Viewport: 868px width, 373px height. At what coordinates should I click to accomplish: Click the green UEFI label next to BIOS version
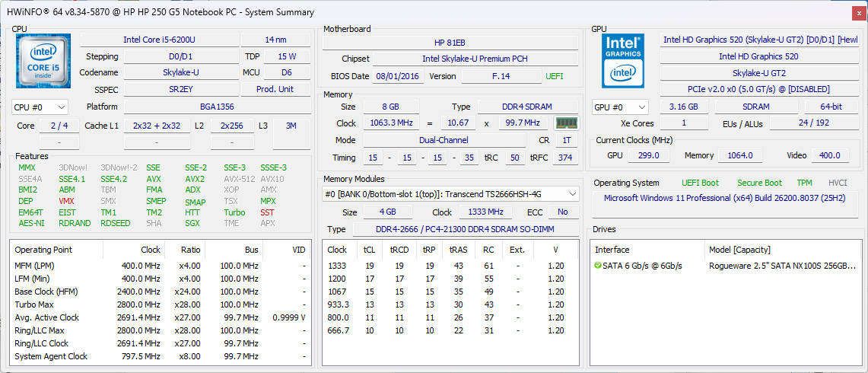(554, 76)
